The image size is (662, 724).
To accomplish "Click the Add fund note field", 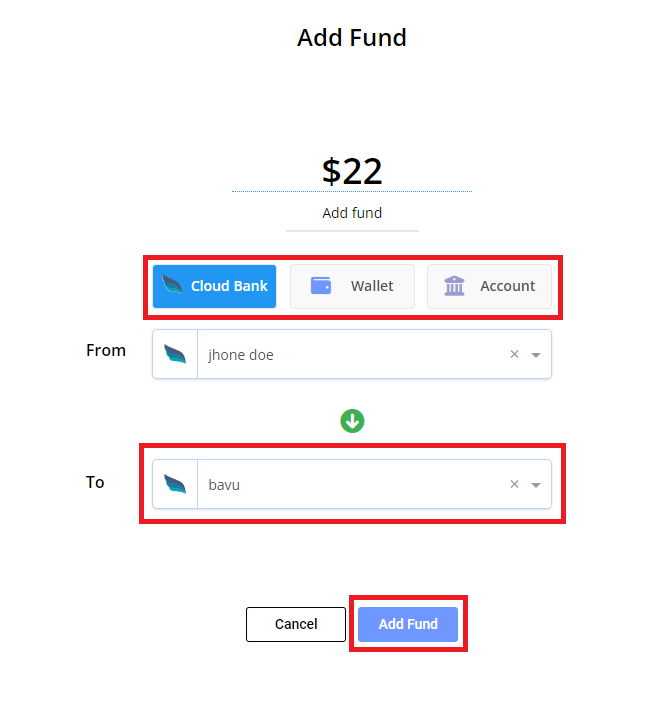I will tap(352, 214).
